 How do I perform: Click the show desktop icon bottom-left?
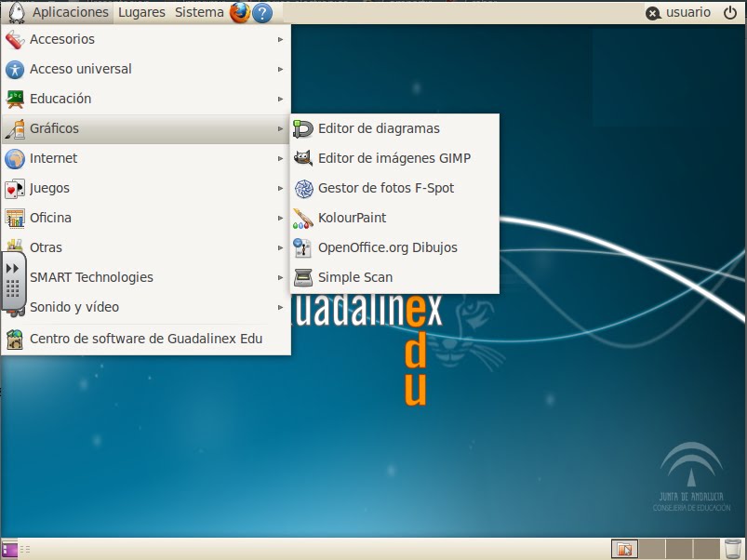coord(9,550)
